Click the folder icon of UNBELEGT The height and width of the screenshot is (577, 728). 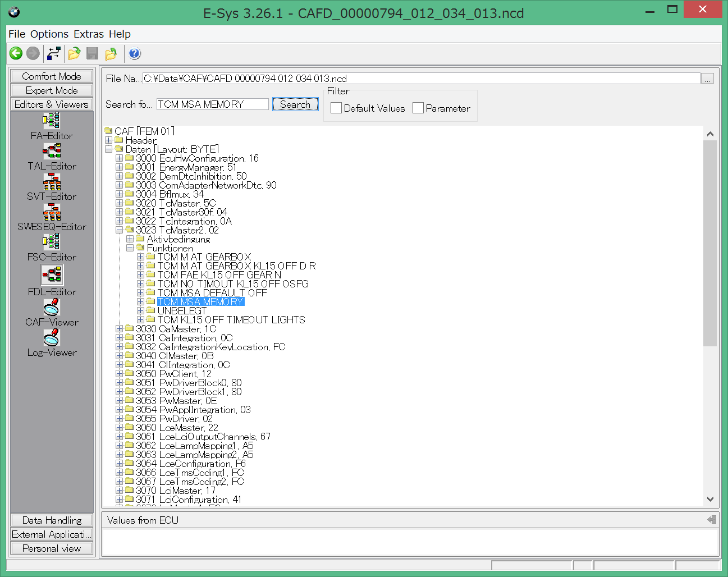pyautogui.click(x=150, y=310)
